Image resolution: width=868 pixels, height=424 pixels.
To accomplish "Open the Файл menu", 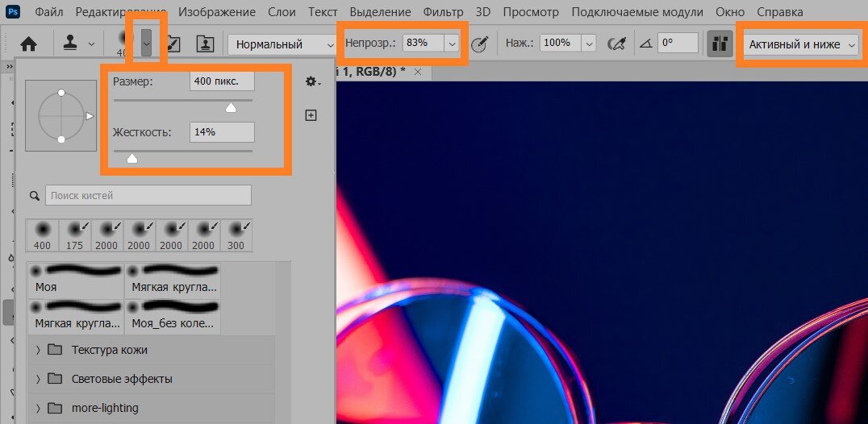I will (x=48, y=11).
